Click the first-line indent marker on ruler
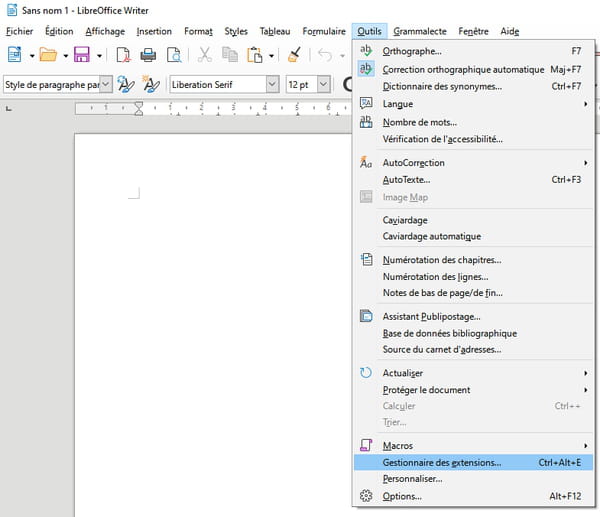The width and height of the screenshot is (600, 517). click(x=139, y=105)
